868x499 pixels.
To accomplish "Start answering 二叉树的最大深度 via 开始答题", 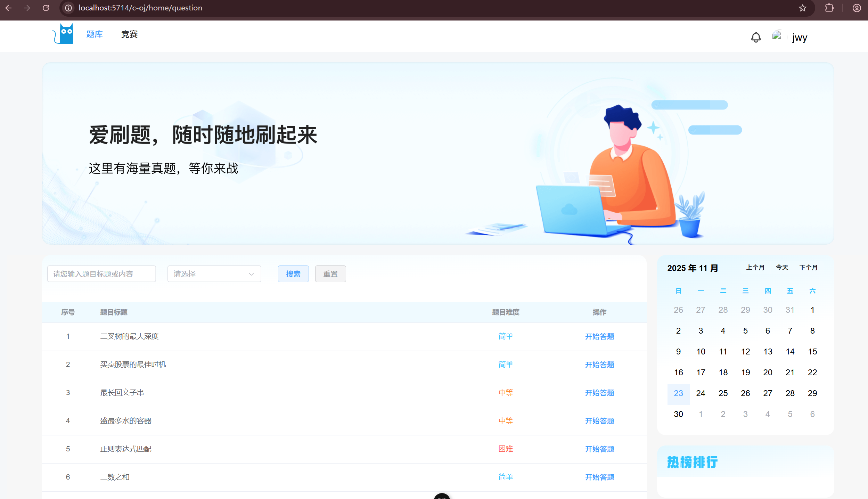I will point(599,336).
